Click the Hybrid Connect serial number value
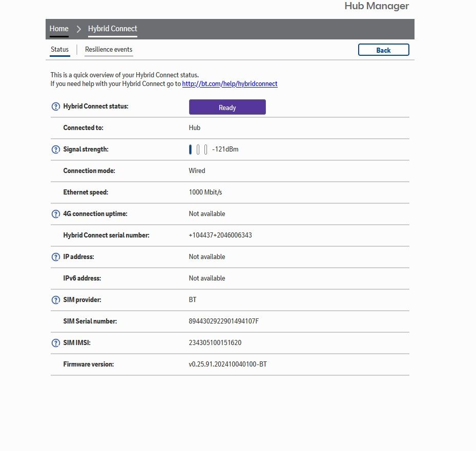 tap(220, 235)
